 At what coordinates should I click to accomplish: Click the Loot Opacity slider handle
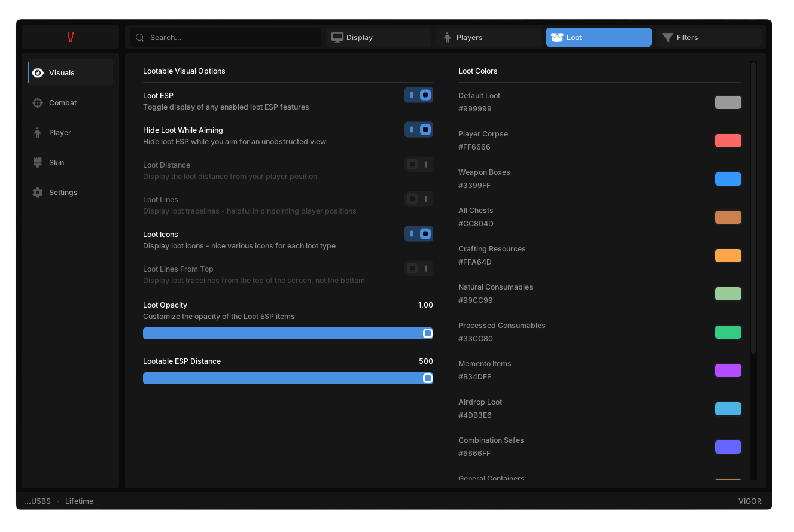pos(428,333)
